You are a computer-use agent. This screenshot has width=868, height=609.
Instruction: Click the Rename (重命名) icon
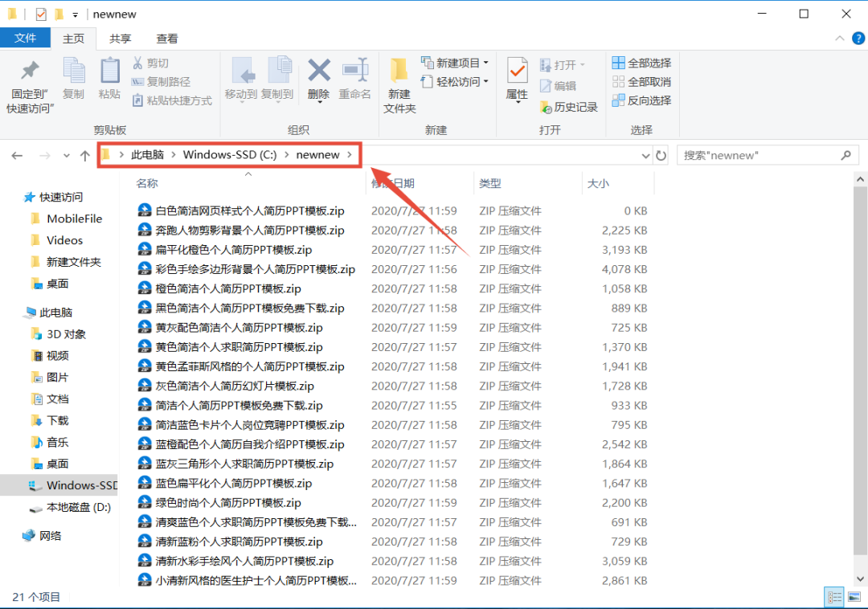point(355,71)
